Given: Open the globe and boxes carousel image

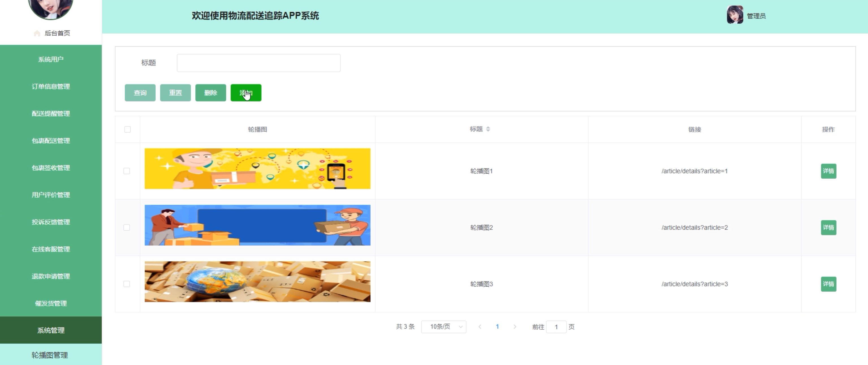Looking at the screenshot, I should coord(258,282).
